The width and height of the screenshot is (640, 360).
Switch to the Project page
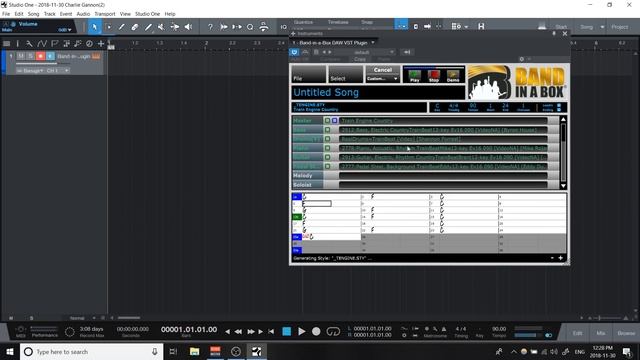tap(620, 27)
